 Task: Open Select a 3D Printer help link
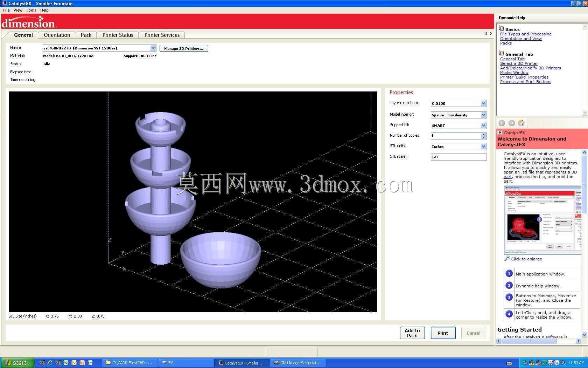[x=519, y=63]
